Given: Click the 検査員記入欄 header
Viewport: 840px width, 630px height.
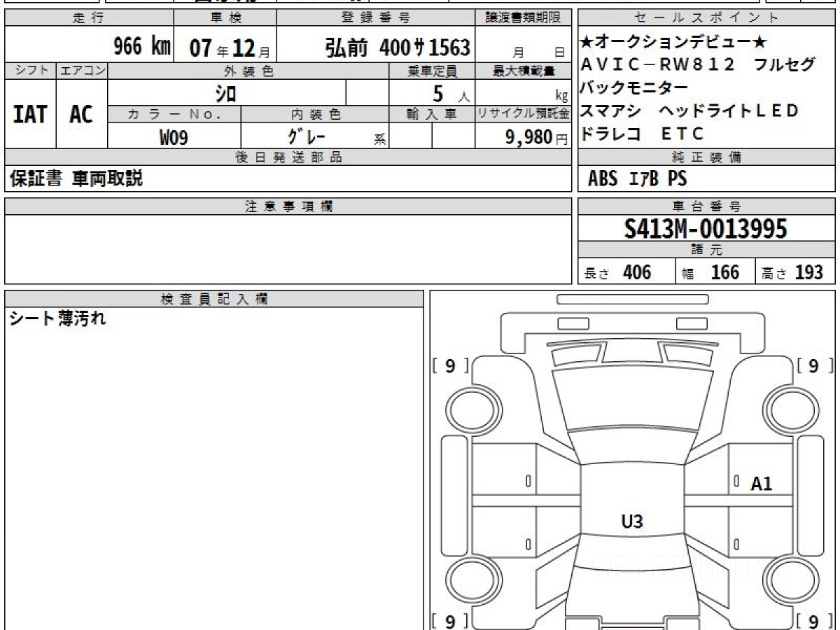Looking at the screenshot, I should (214, 298).
